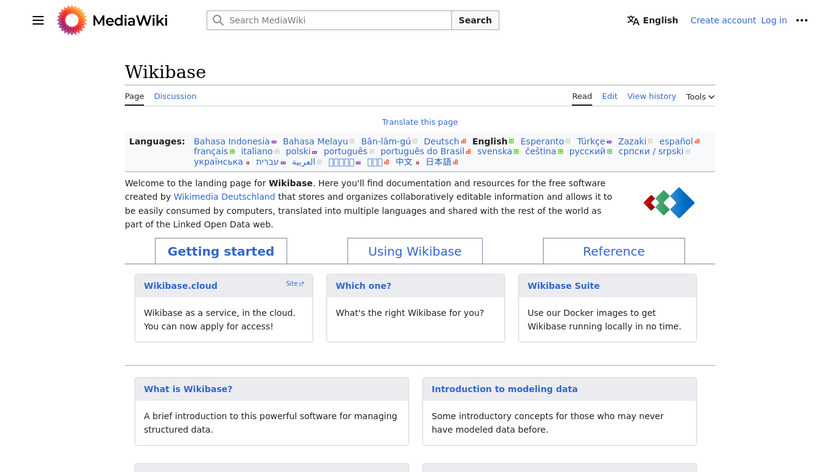Open the Wikibase Suite card link
840x472 pixels.
[x=563, y=286]
